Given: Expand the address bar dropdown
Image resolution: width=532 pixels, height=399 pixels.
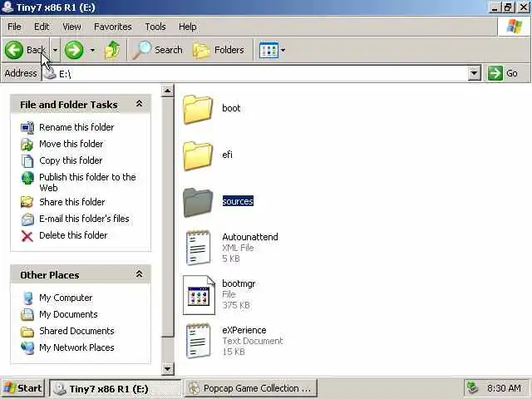Looking at the screenshot, I should pyautogui.click(x=474, y=73).
